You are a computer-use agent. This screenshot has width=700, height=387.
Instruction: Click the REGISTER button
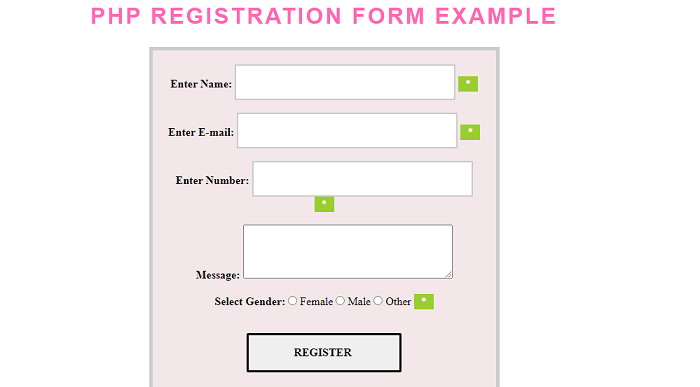[324, 352]
